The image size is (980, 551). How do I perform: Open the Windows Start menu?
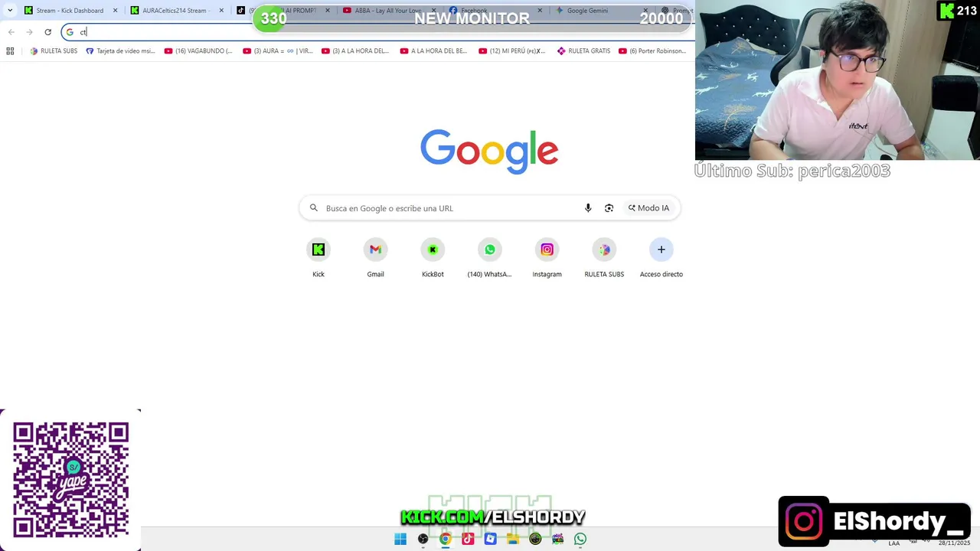coord(400,539)
